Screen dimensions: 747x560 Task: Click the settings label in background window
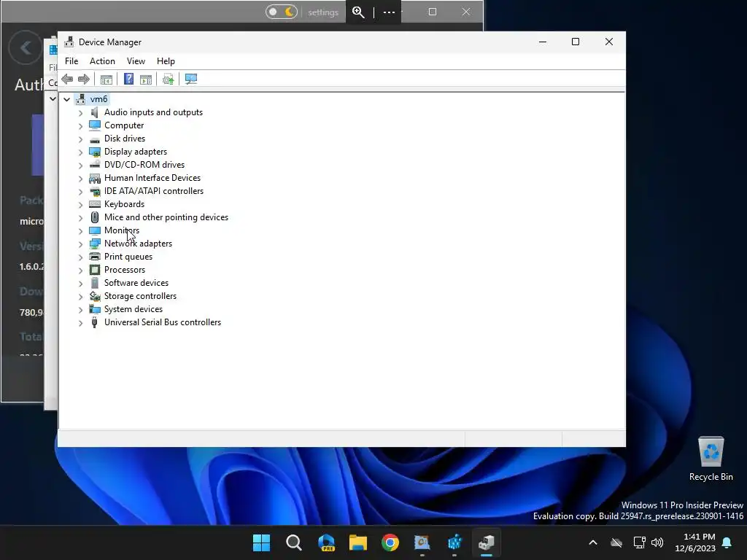[323, 12]
